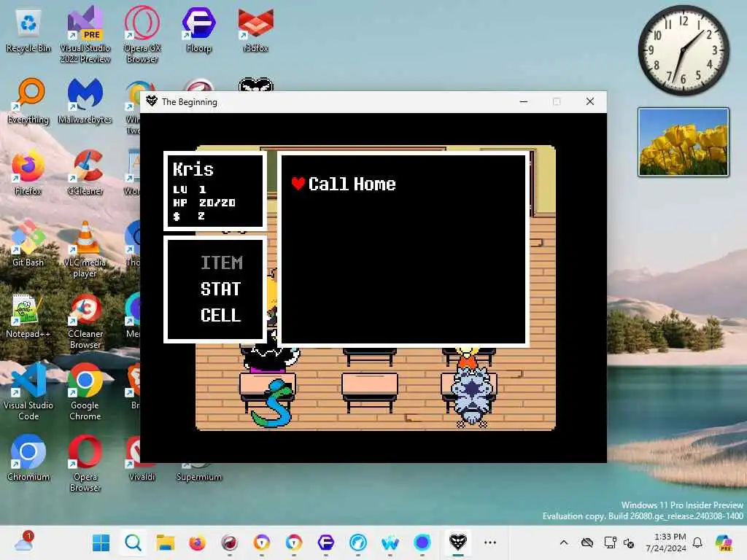Screen dimensions: 747x560
Task: Open CCleaner desktop shortcut
Action: 85,172
